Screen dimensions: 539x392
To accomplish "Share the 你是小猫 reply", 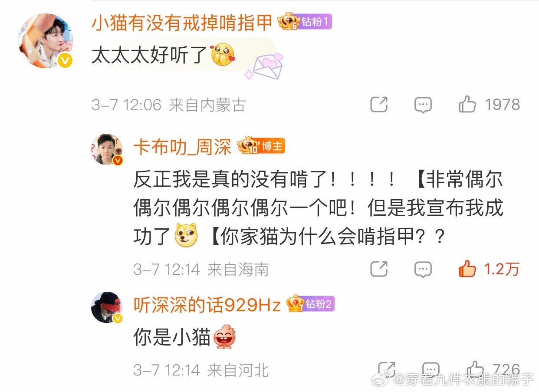I will (386, 369).
